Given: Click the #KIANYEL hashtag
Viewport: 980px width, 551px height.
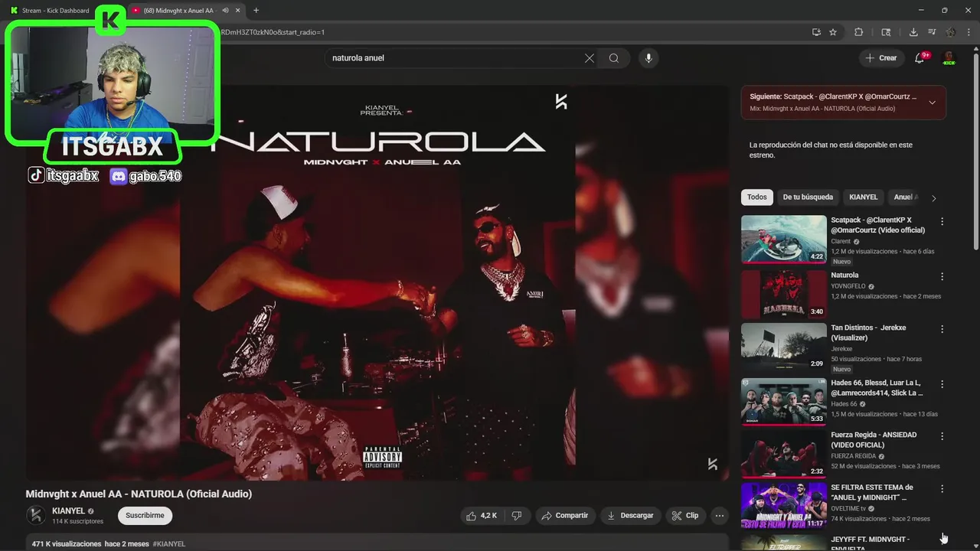Looking at the screenshot, I should click(169, 544).
